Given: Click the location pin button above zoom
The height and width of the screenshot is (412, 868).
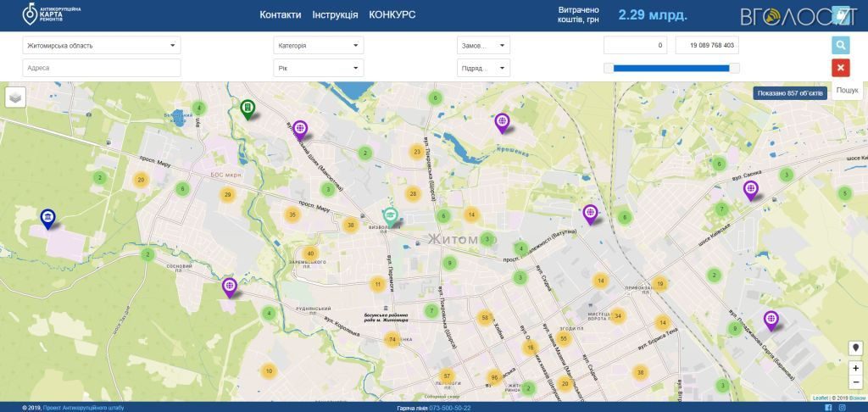Looking at the screenshot, I should [x=856, y=348].
